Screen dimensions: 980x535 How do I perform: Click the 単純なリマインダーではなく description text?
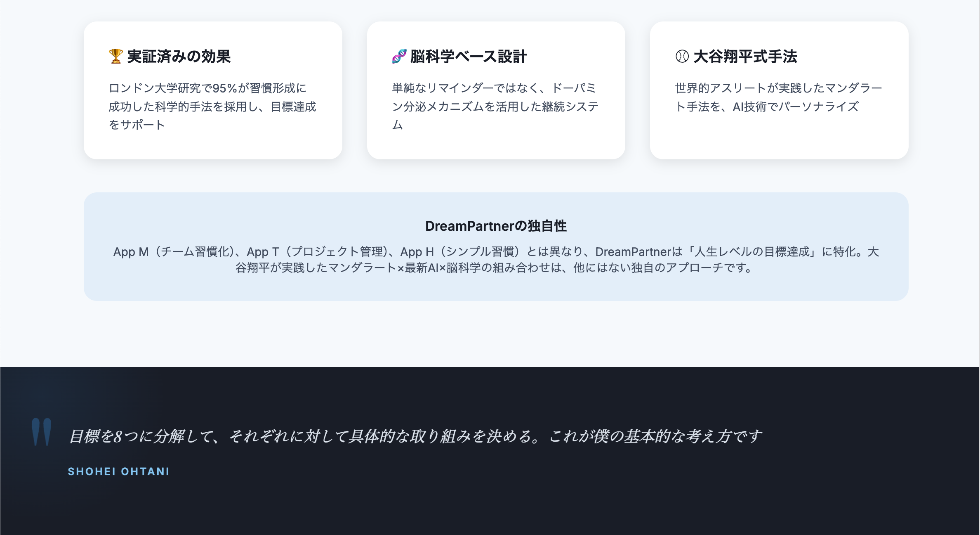tap(495, 107)
